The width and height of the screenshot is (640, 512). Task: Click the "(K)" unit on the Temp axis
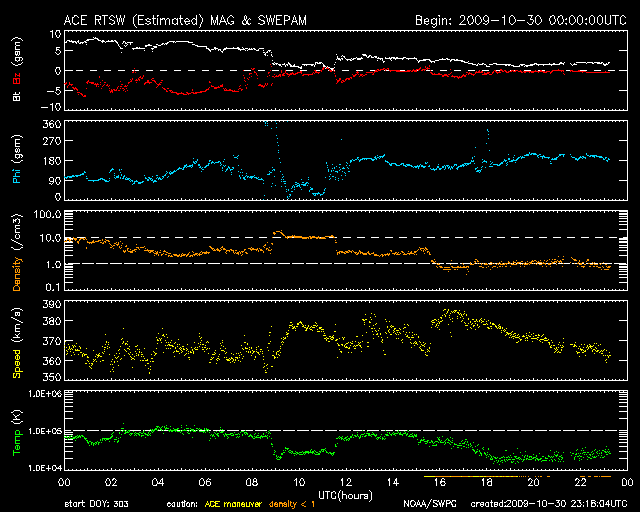click(17, 417)
